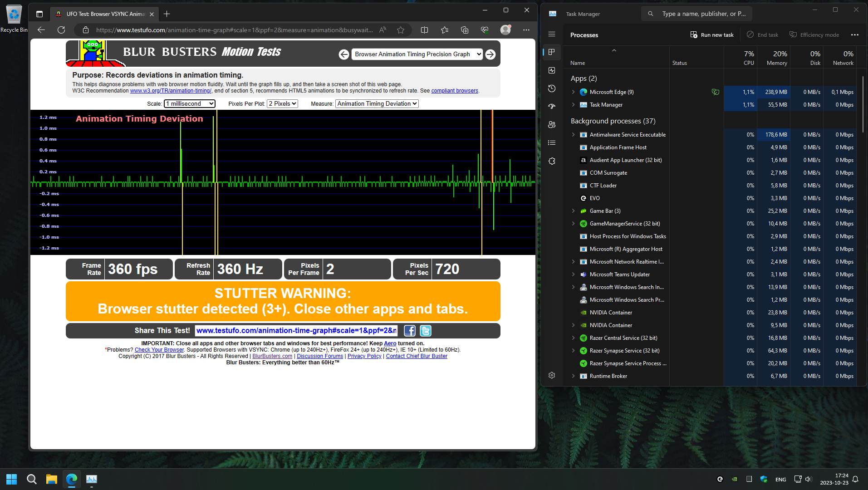Reload the Edge page
Viewport: 868px width, 490px height.
[61, 30]
